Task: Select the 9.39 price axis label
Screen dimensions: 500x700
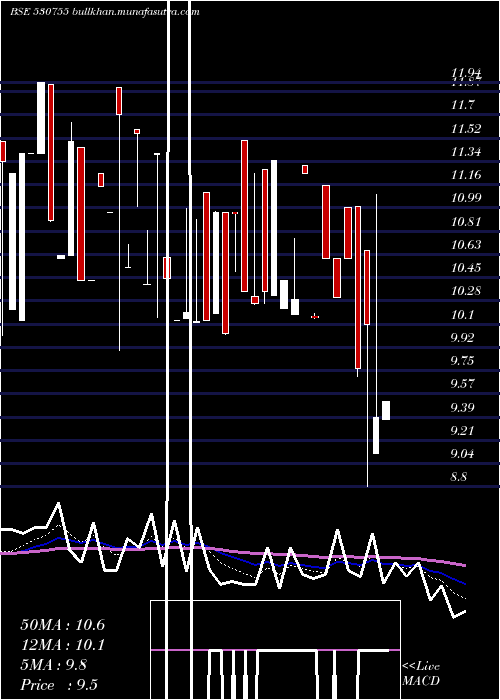Action: 462,408
